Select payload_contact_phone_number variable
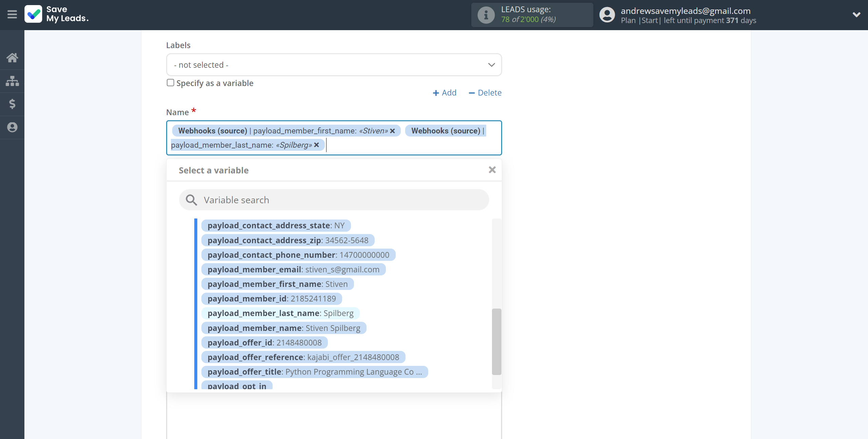The image size is (868, 439). [x=298, y=255]
